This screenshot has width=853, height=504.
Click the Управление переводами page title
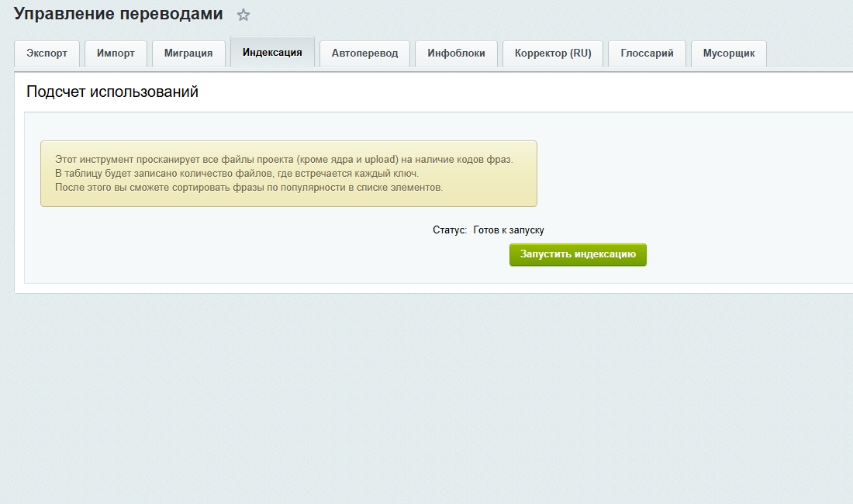[118, 14]
